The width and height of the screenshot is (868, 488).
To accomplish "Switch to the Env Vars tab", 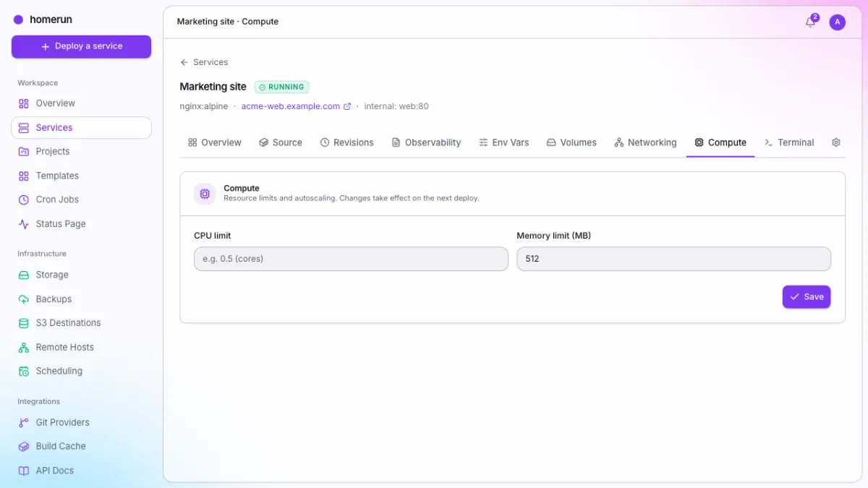I will (503, 142).
